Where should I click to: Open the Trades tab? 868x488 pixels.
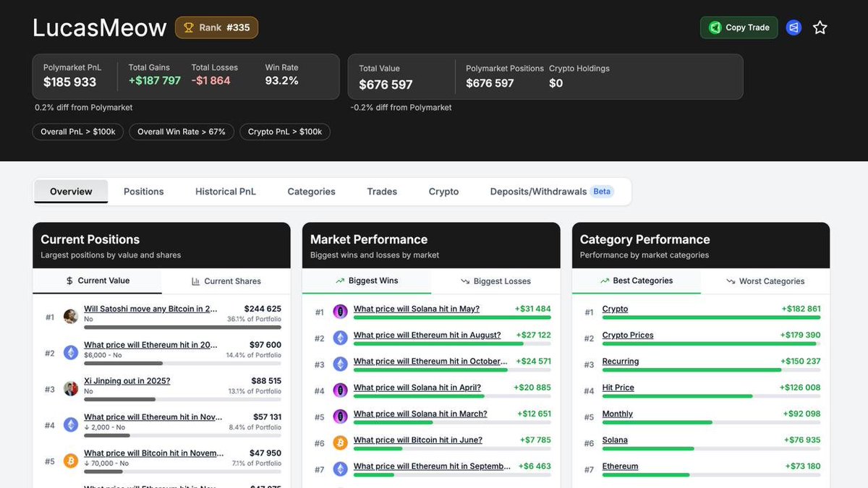point(382,192)
